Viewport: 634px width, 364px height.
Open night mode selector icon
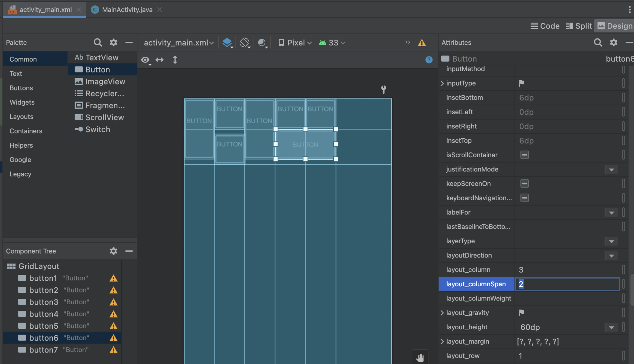click(262, 43)
